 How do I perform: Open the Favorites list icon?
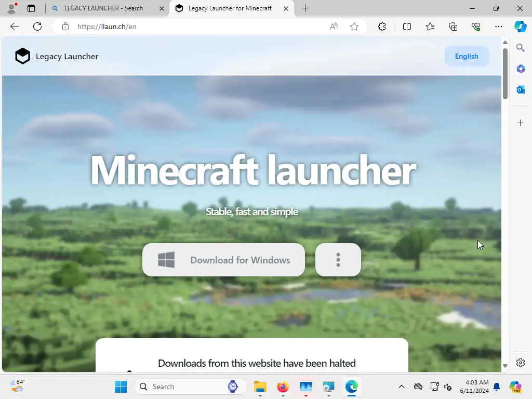click(430, 26)
